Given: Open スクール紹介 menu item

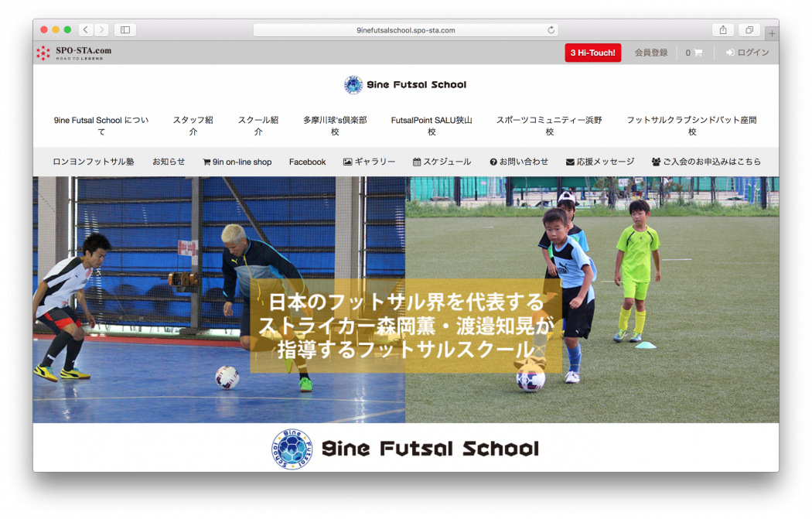Looking at the screenshot, I should point(258,126).
